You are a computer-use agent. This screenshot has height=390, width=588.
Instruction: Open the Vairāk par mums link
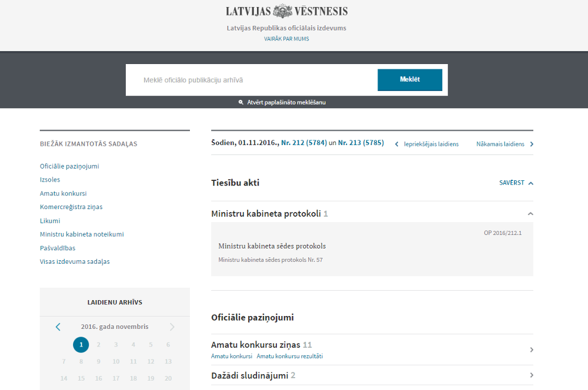[x=286, y=39]
